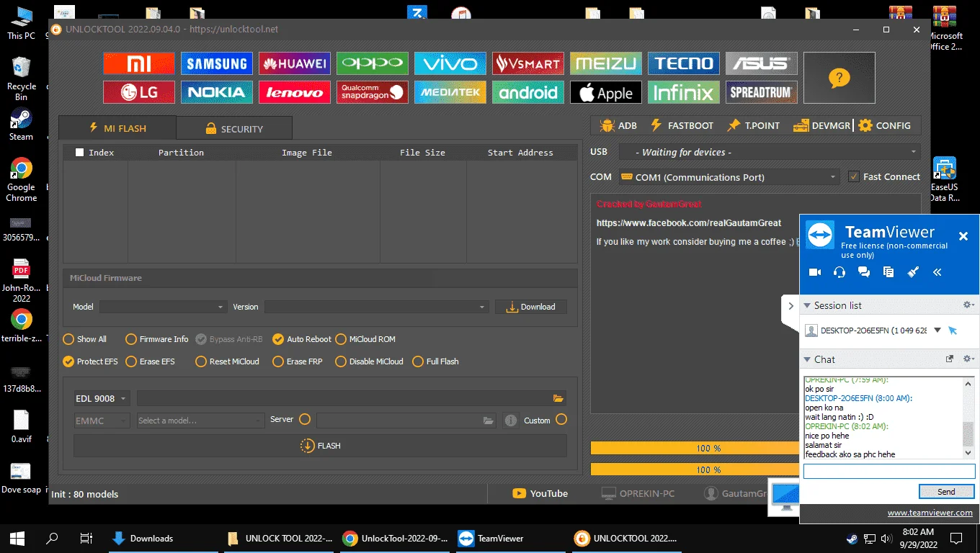Click the MiCloud Download button
Screen dimensions: 980x553
[531, 307]
